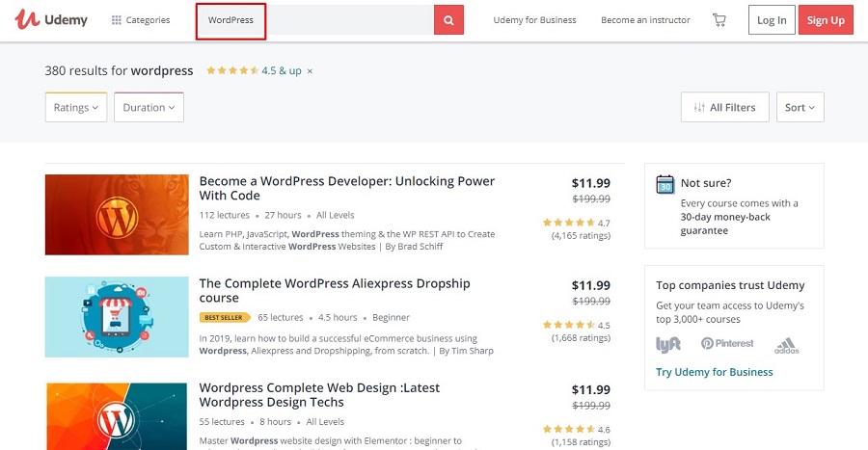Click '(1,668 ratings)' text
This screenshot has height=450, width=868.
[581, 338]
